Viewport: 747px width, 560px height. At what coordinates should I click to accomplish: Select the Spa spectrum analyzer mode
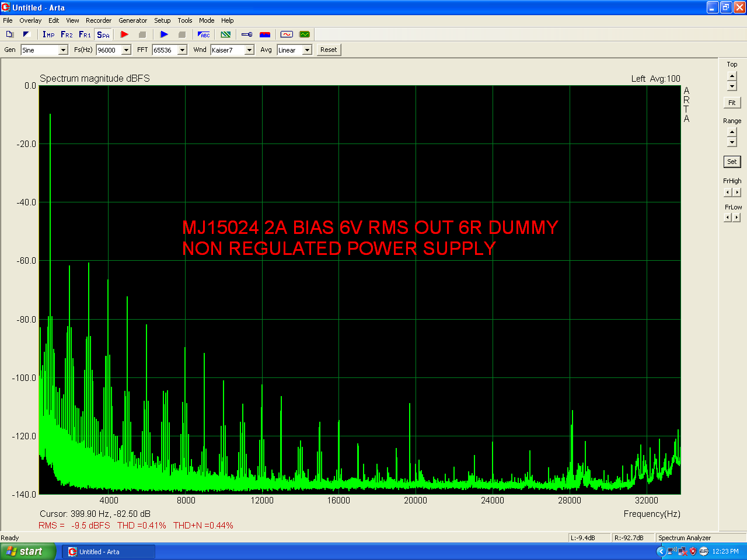[103, 34]
